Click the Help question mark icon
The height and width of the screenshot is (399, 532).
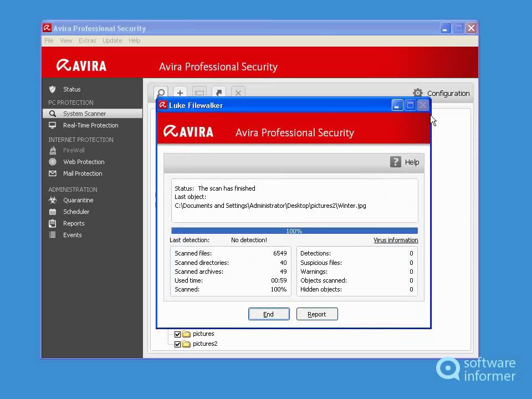[x=395, y=162]
